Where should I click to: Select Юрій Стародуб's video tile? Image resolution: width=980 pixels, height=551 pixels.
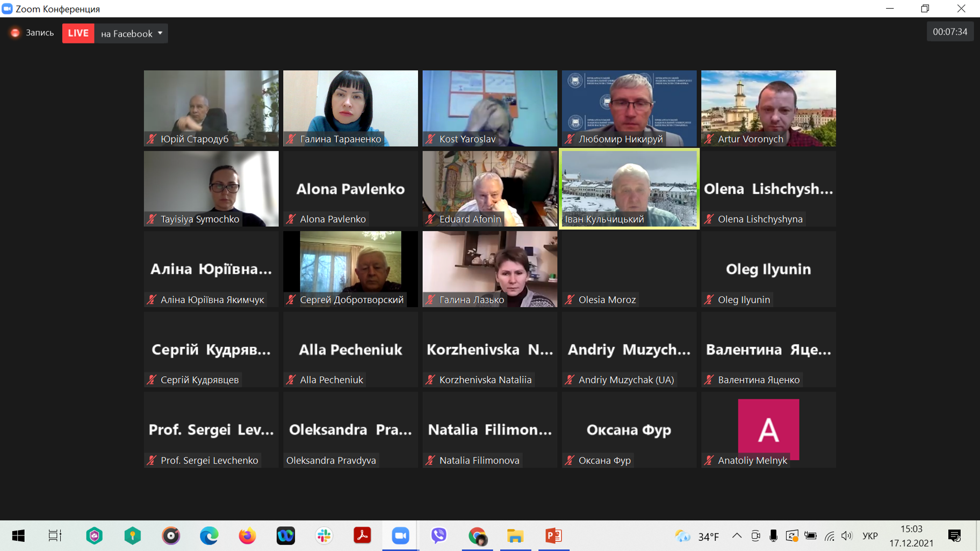click(211, 108)
